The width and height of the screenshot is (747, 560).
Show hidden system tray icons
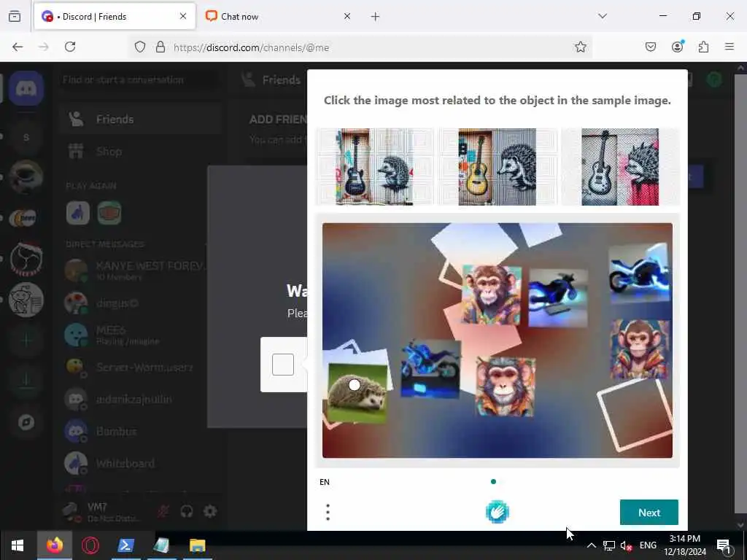click(x=591, y=545)
